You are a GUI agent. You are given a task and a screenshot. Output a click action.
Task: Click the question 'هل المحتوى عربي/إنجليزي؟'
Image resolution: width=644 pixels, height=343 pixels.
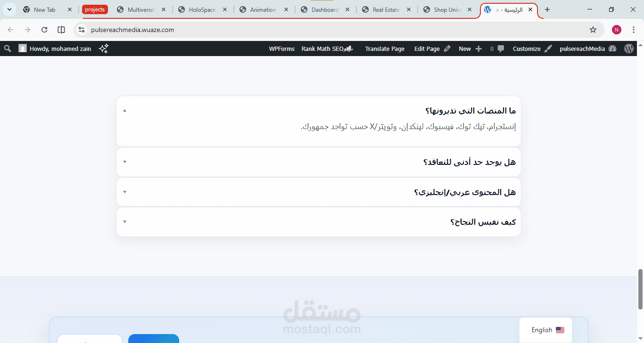pyautogui.click(x=465, y=192)
